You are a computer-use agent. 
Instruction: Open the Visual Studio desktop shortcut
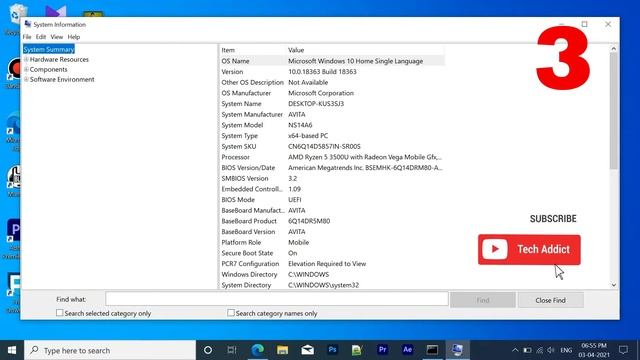click(x=56, y=11)
